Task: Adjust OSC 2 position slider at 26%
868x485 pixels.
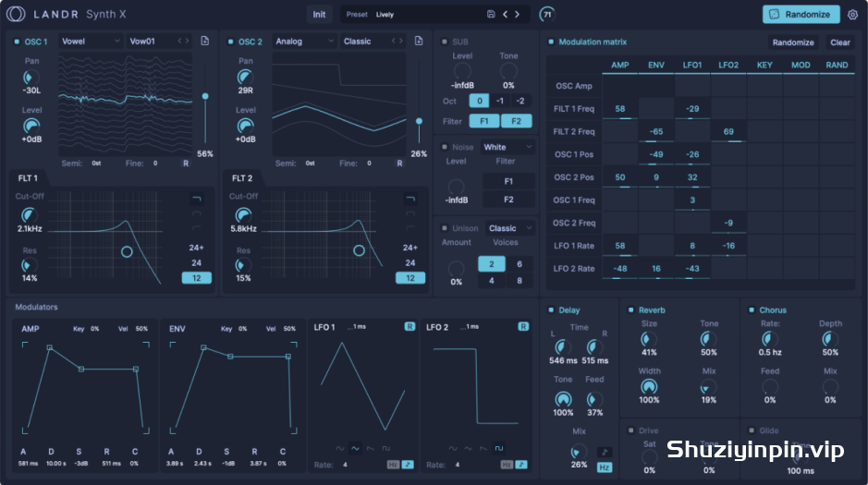Action: point(419,121)
